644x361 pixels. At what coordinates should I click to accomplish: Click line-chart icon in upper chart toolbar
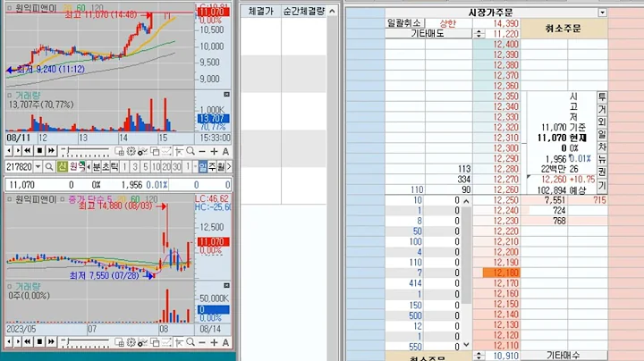click(x=166, y=151)
